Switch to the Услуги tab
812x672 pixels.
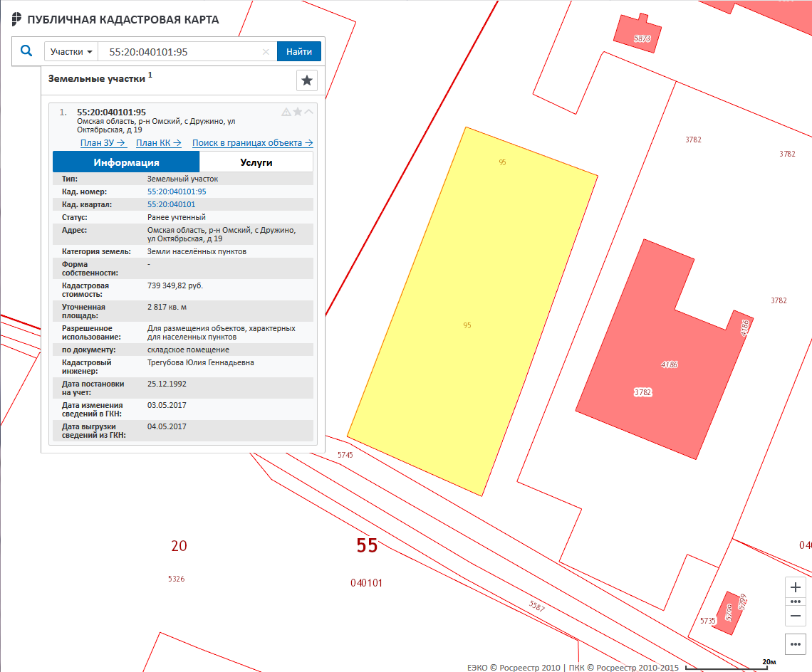[x=256, y=162]
